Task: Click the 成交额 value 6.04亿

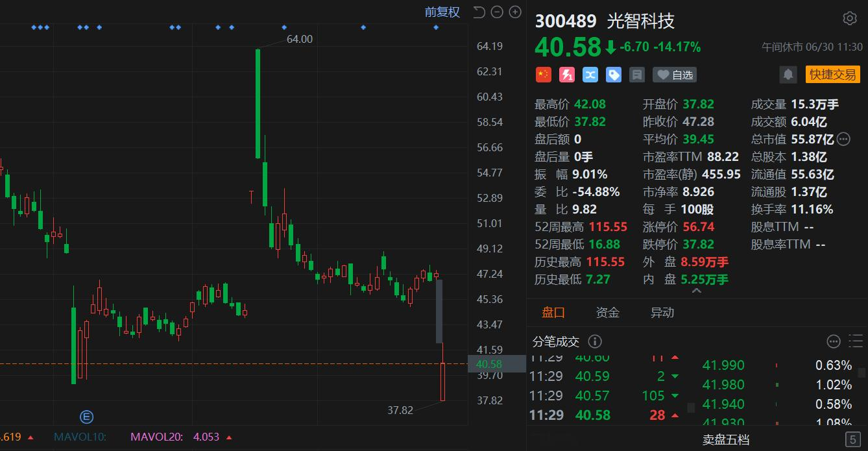Action: coord(808,121)
